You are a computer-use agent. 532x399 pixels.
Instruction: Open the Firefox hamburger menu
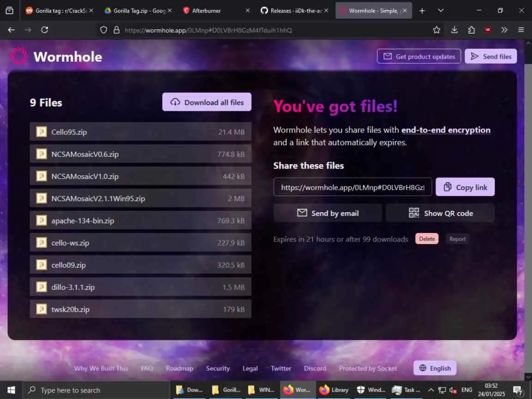[x=521, y=30]
